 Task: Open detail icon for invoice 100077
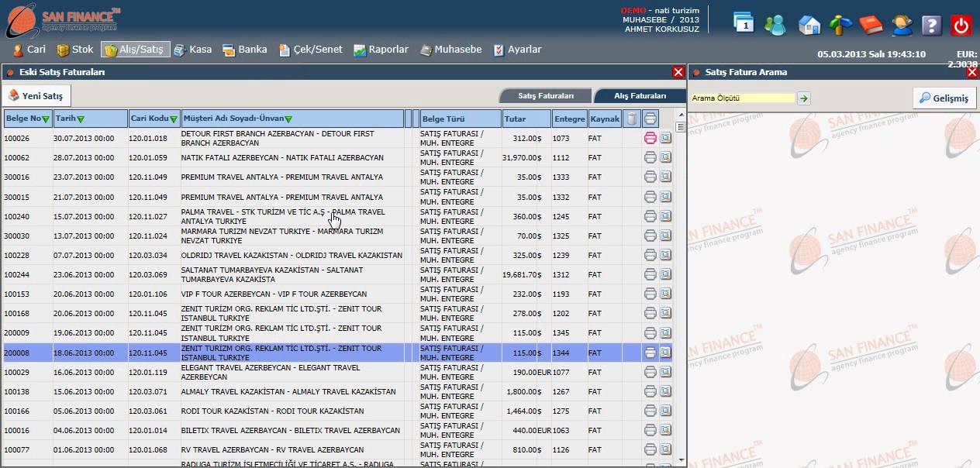[x=666, y=449]
